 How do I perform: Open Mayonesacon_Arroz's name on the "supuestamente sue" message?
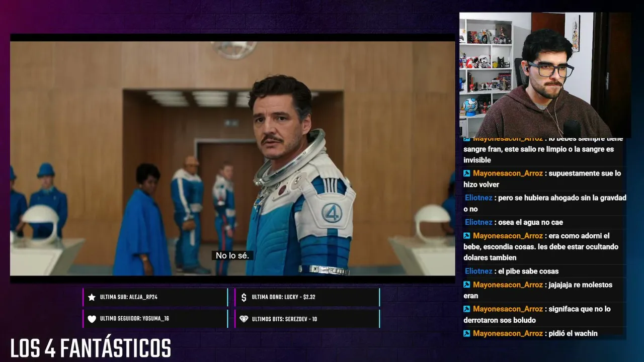508,173
